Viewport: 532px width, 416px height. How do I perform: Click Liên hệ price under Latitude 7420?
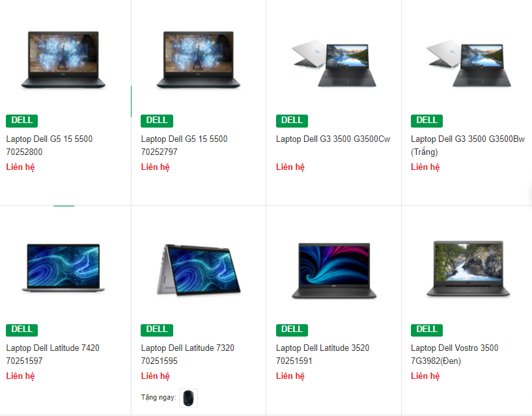(20, 376)
